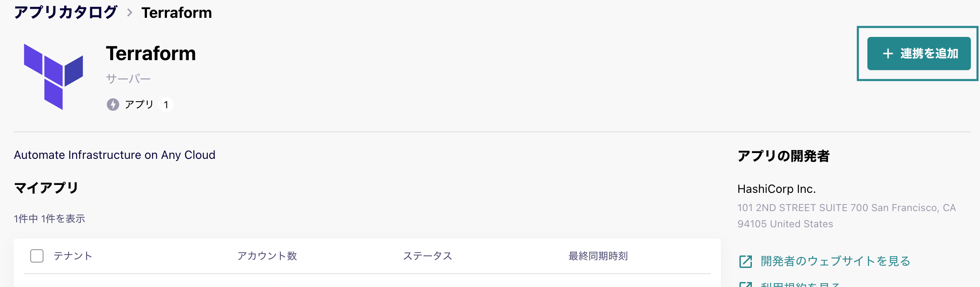Screen dimensions: 980x287
Task: Open the 利用規約を見る link
Action: click(800, 285)
